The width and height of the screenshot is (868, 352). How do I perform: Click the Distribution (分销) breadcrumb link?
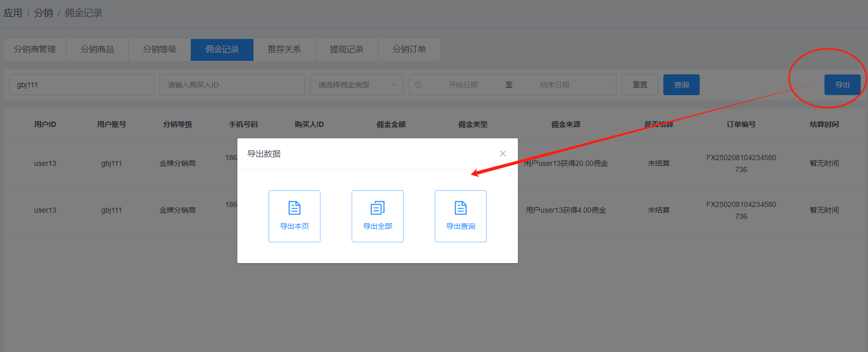[44, 13]
